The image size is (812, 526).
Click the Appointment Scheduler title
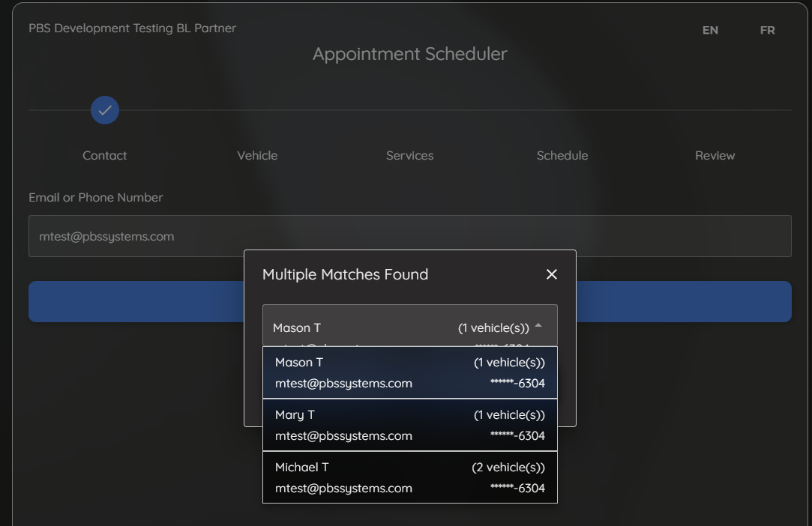click(409, 54)
